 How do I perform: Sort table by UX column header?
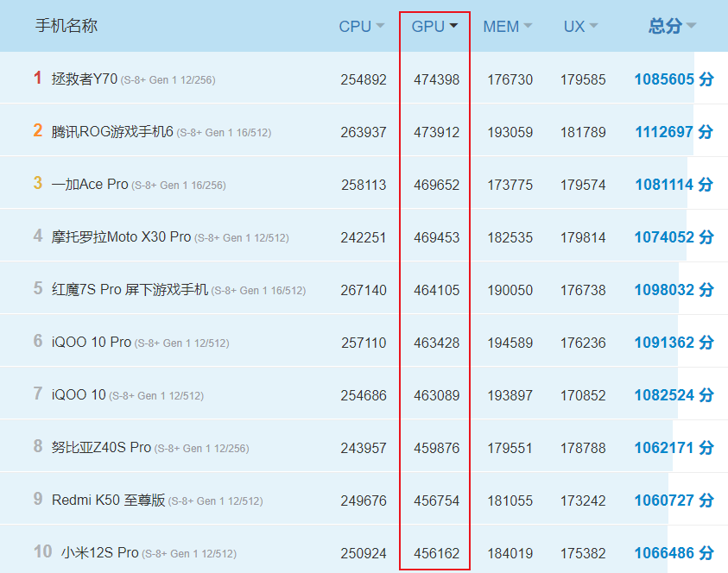click(580, 26)
